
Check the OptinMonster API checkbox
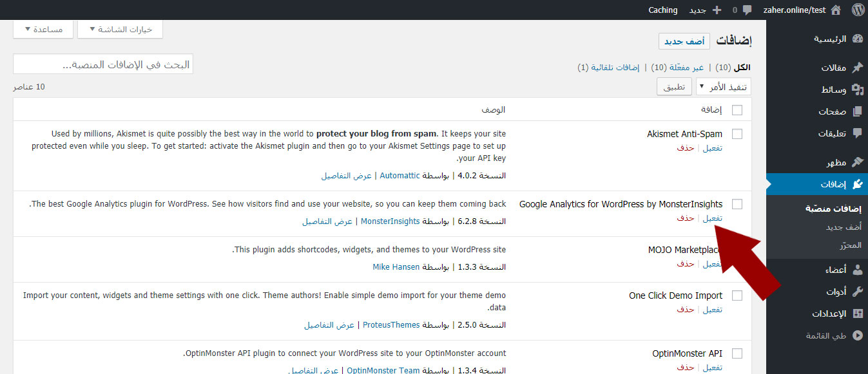click(x=737, y=353)
